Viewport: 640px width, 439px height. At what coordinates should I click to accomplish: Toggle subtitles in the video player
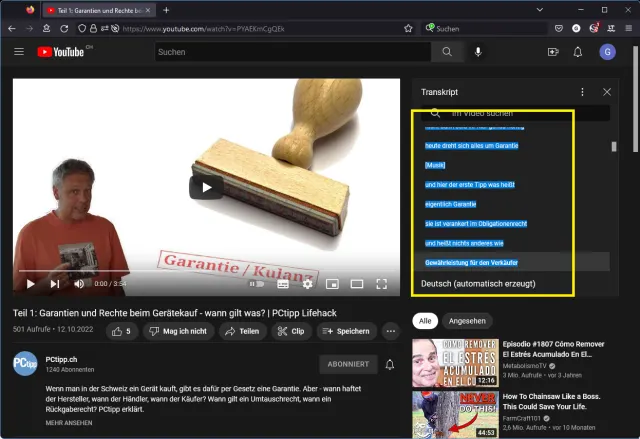coord(283,284)
